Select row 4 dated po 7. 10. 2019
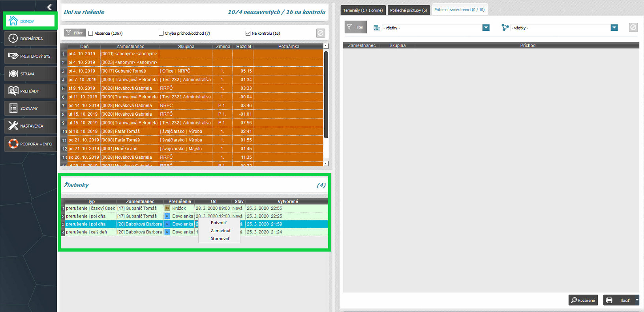The image size is (644, 312). click(x=192, y=80)
